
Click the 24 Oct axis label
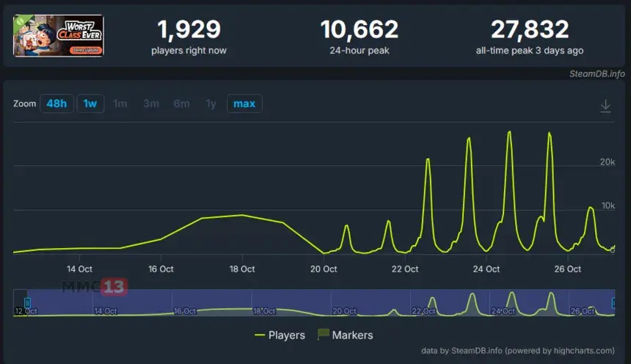pyautogui.click(x=486, y=269)
